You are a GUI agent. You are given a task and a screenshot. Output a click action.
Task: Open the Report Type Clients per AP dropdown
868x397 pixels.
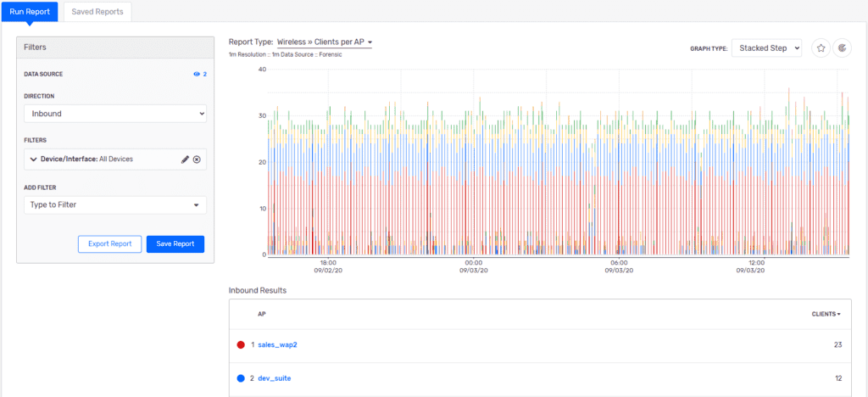pos(325,42)
